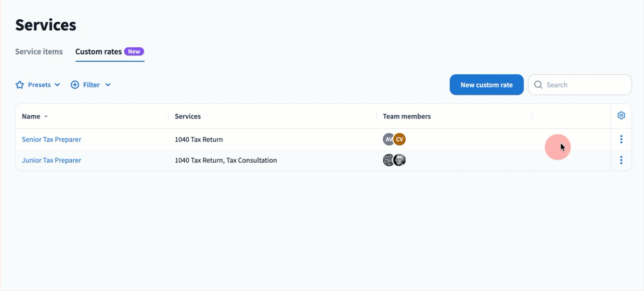
Task: Open three-dot menu for Junior Tax Preparer
Action: pos(621,160)
